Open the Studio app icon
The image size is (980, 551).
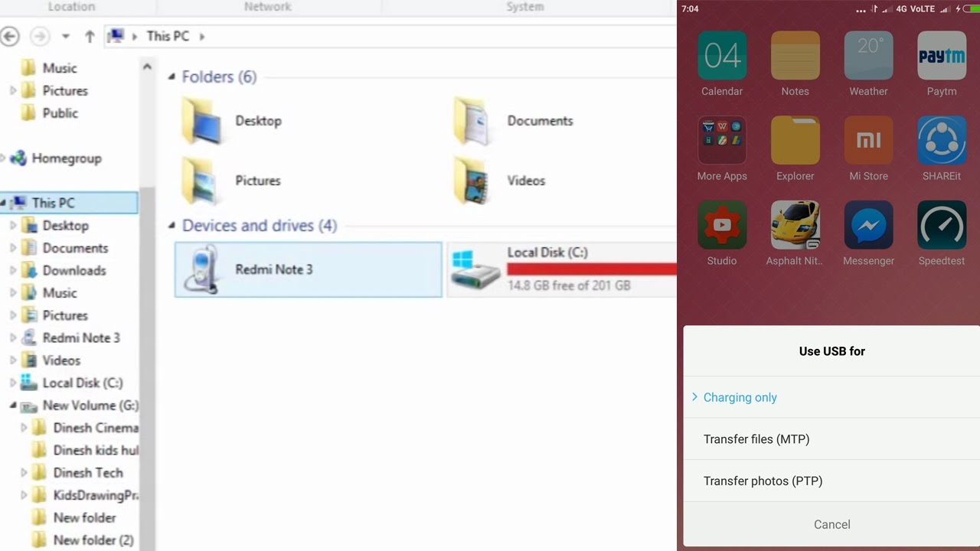[722, 225]
